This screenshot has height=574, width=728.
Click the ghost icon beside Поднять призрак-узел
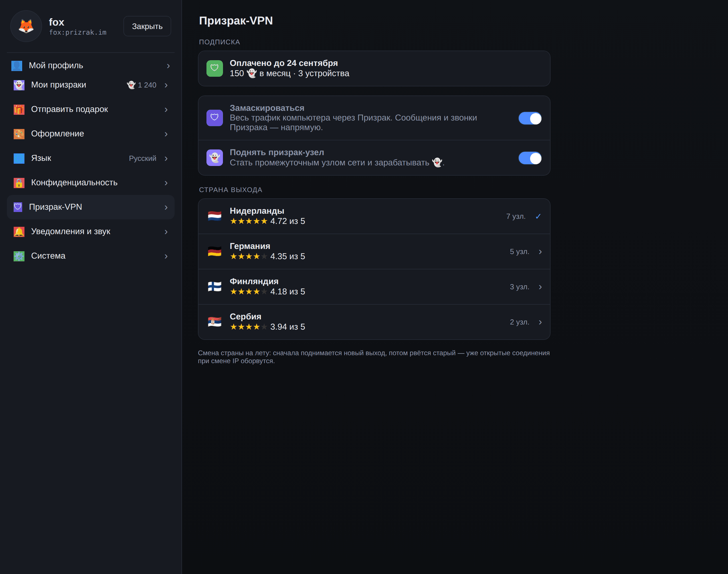(x=214, y=158)
